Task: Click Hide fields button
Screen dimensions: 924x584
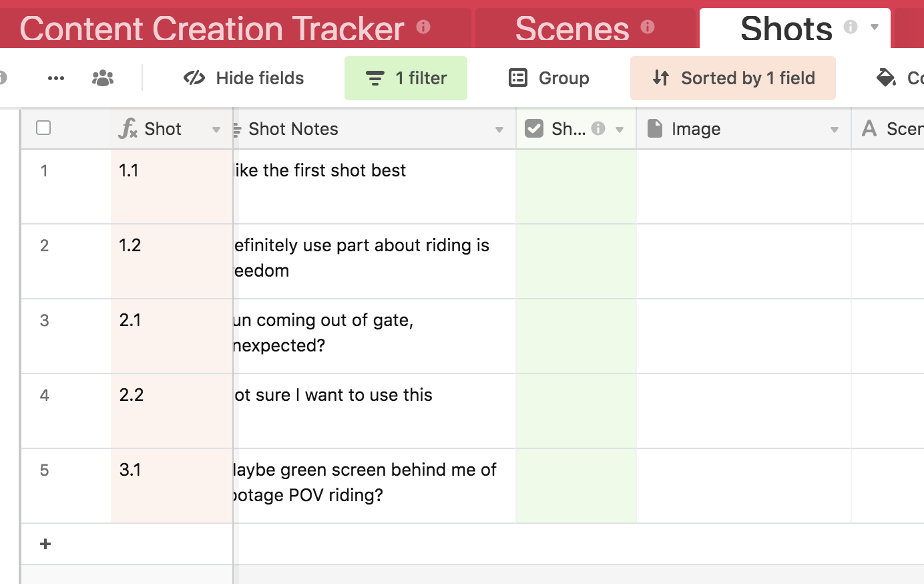Action: [x=244, y=78]
